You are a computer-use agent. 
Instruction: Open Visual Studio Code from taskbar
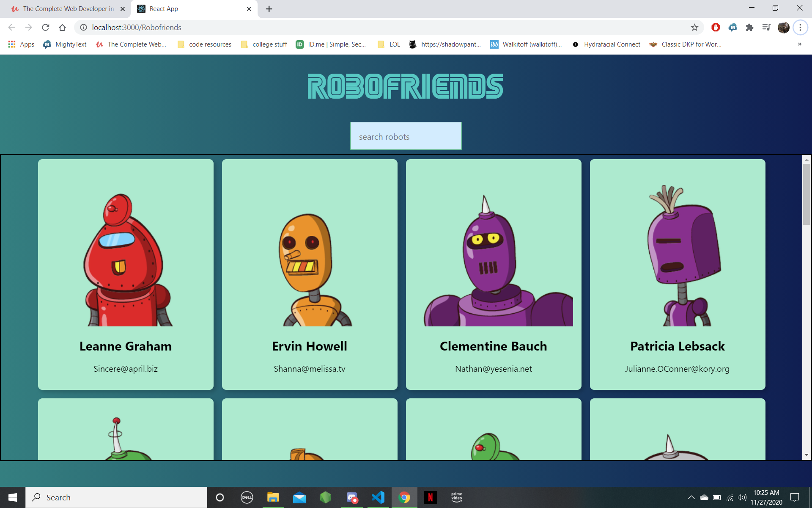click(x=378, y=497)
